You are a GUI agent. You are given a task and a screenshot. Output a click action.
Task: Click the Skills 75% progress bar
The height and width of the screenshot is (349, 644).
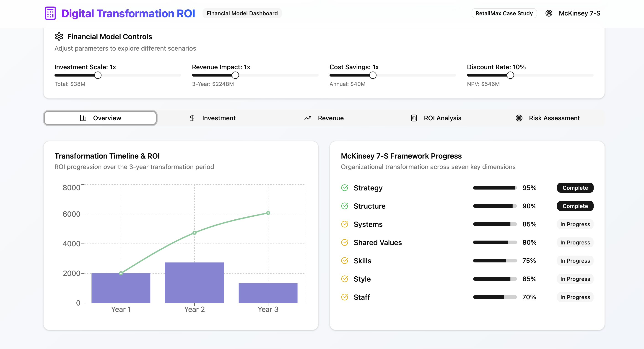[x=495, y=261]
